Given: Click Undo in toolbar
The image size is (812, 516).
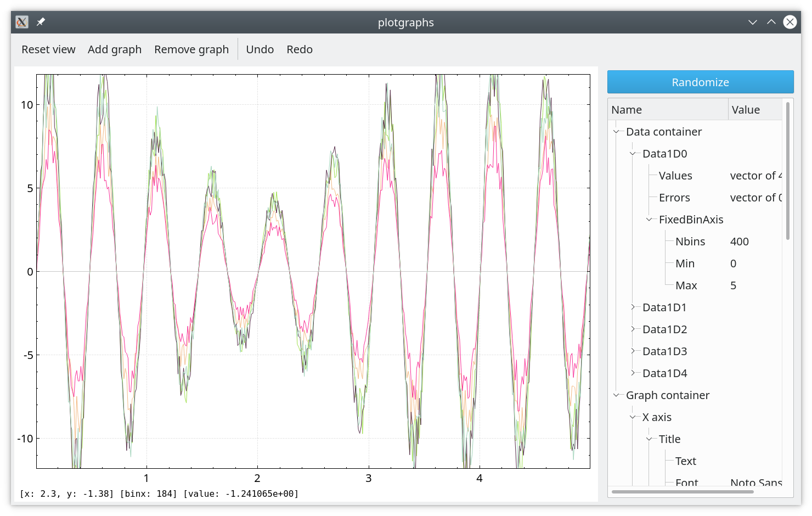Looking at the screenshot, I should coord(260,49).
